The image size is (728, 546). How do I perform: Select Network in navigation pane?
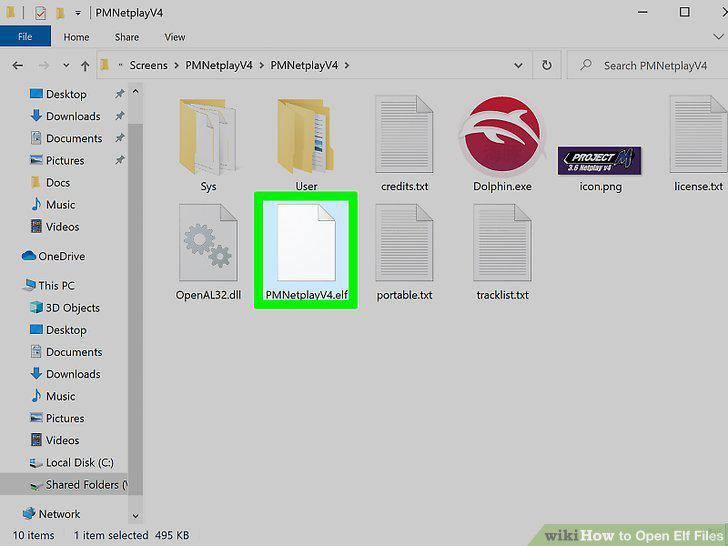[x=59, y=514]
